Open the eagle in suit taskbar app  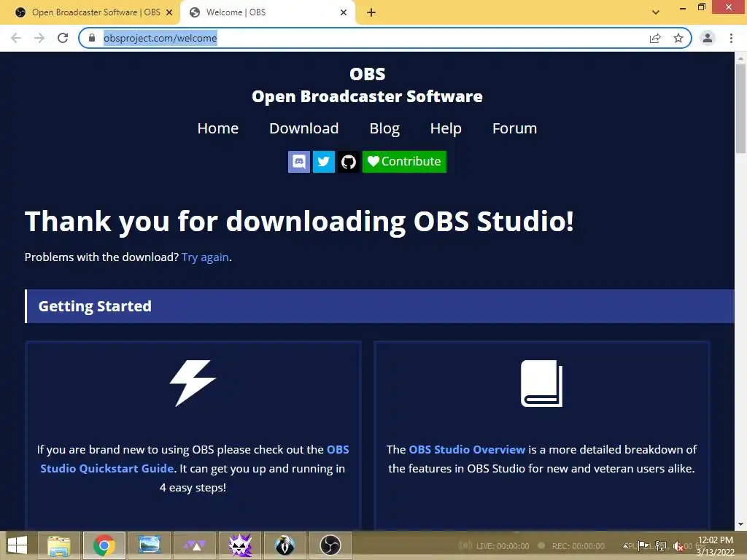pos(285,545)
